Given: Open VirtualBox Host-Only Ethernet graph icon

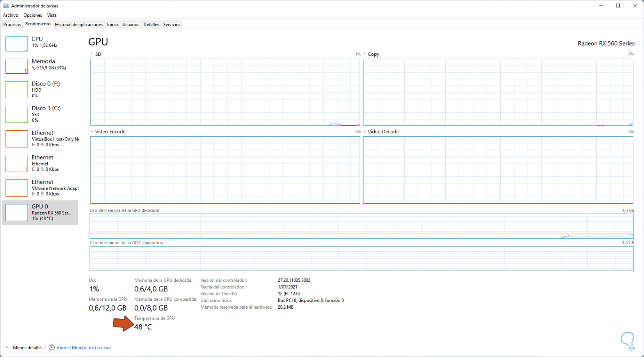Looking at the screenshot, I should (x=16, y=139).
